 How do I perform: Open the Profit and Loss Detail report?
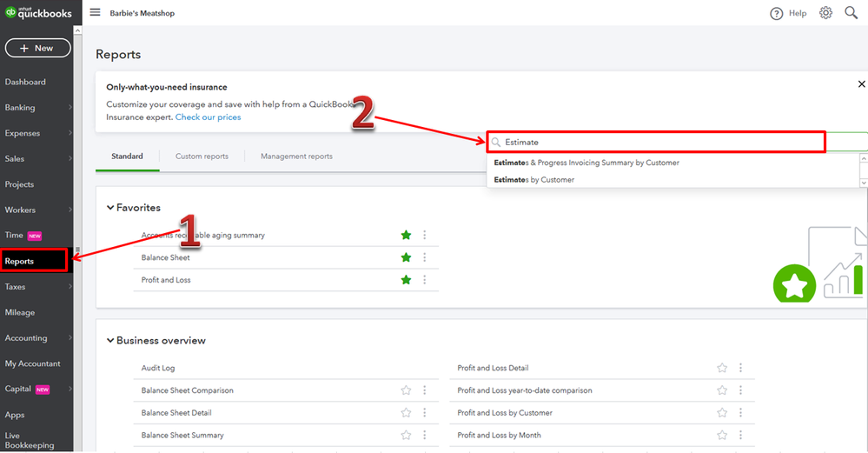[493, 369]
